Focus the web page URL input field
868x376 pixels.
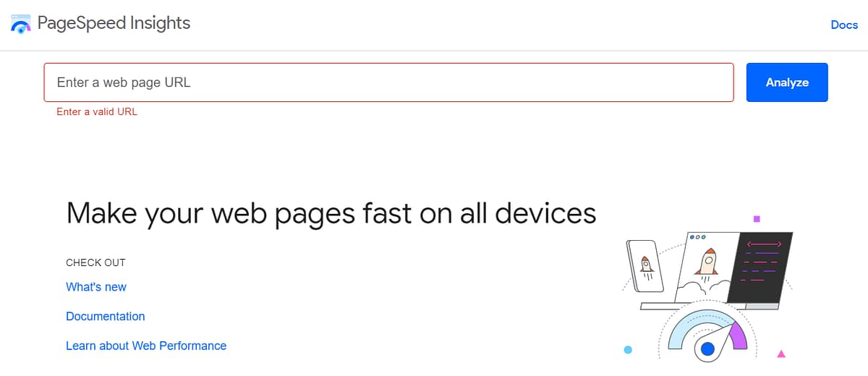click(x=388, y=82)
